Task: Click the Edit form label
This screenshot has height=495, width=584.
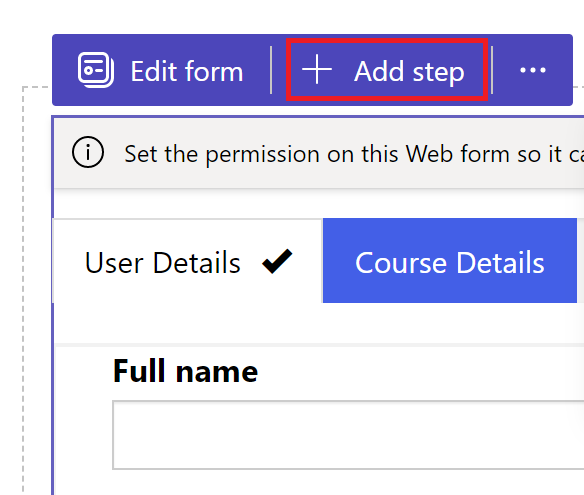Action: point(187,71)
